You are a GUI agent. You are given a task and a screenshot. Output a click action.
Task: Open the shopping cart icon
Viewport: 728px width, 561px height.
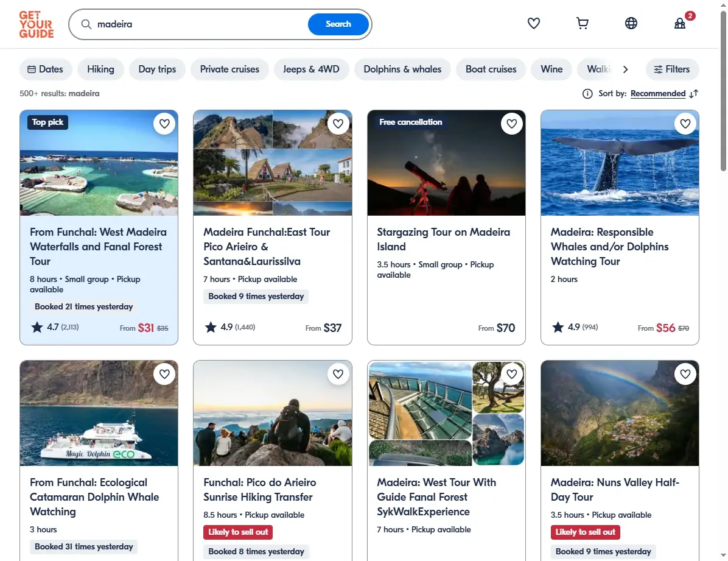pyautogui.click(x=582, y=23)
